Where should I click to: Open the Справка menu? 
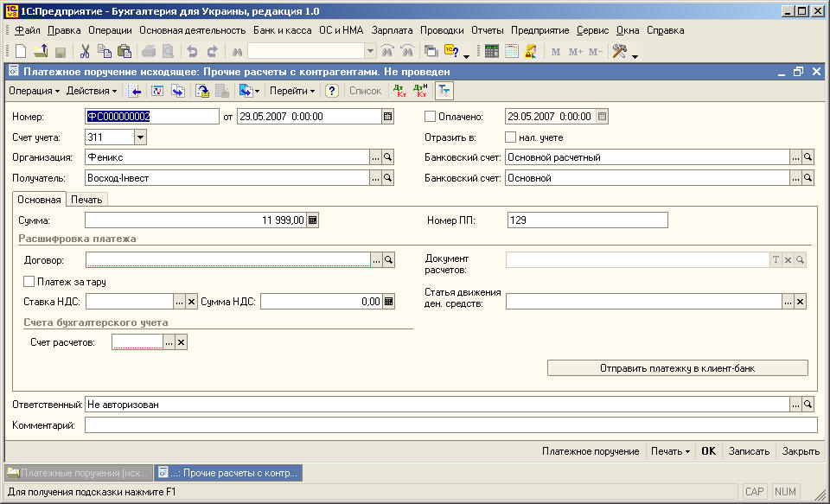[666, 30]
